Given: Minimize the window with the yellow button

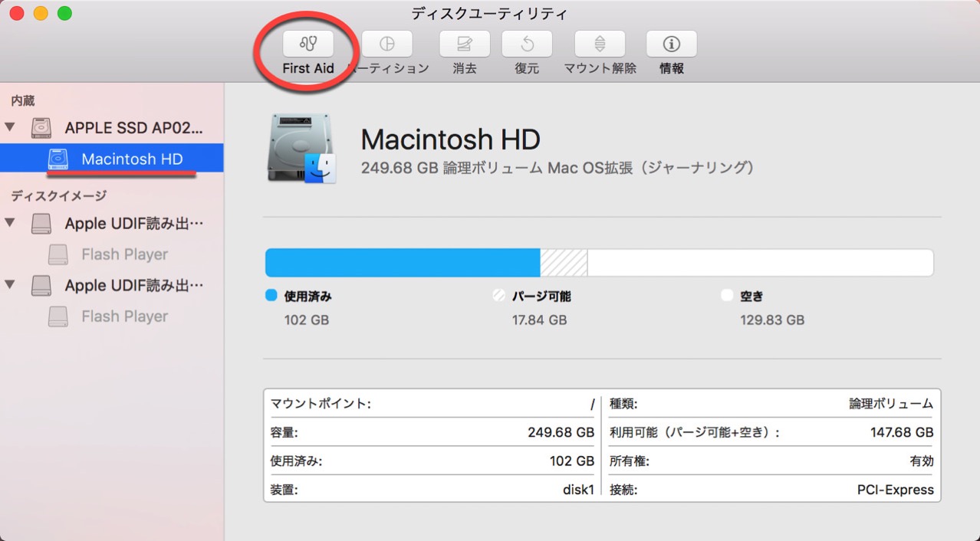Looking at the screenshot, I should (41, 13).
